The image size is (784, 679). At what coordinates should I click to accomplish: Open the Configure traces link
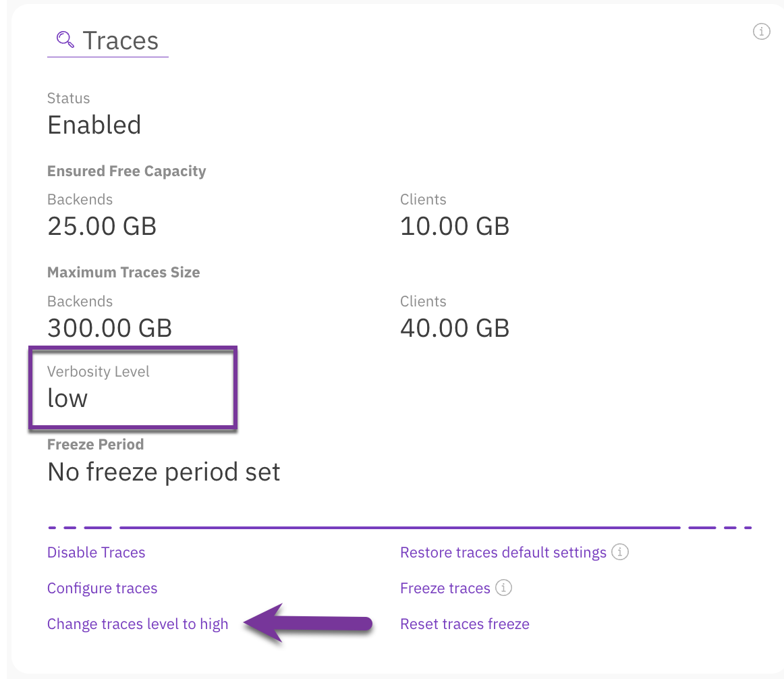pyautogui.click(x=102, y=588)
